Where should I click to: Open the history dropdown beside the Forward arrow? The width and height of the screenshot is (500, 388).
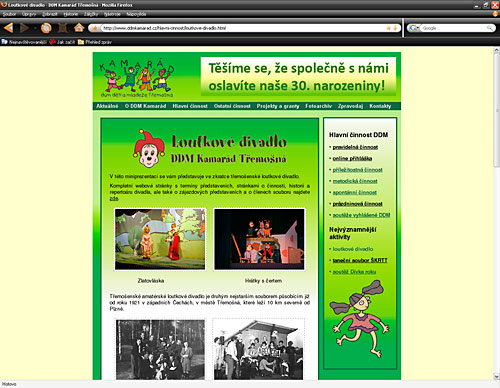click(35, 28)
